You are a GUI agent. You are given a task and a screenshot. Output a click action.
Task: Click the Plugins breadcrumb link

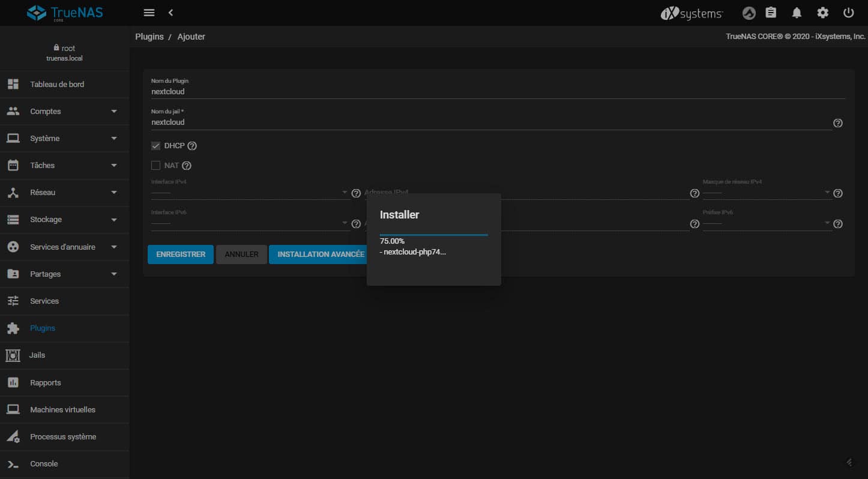(149, 37)
